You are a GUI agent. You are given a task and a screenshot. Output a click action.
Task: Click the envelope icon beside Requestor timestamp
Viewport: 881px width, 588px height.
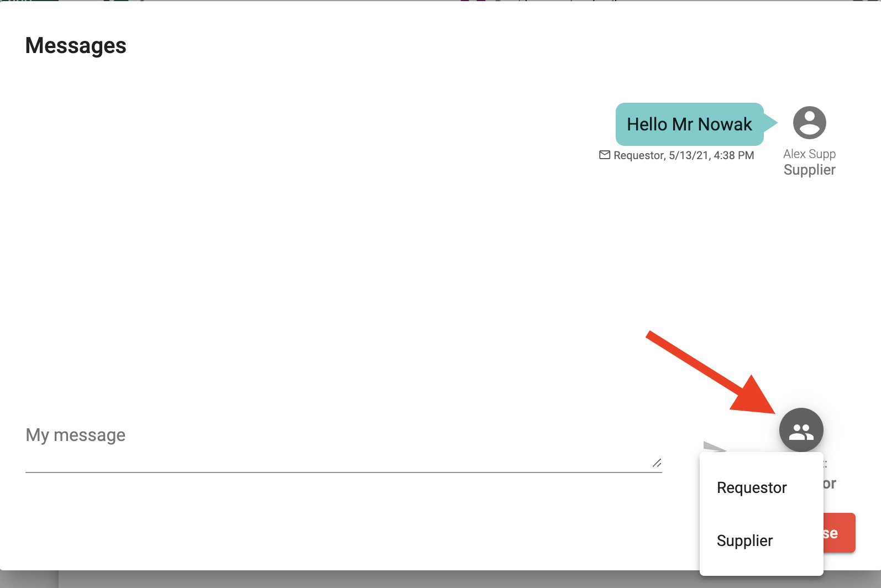605,155
